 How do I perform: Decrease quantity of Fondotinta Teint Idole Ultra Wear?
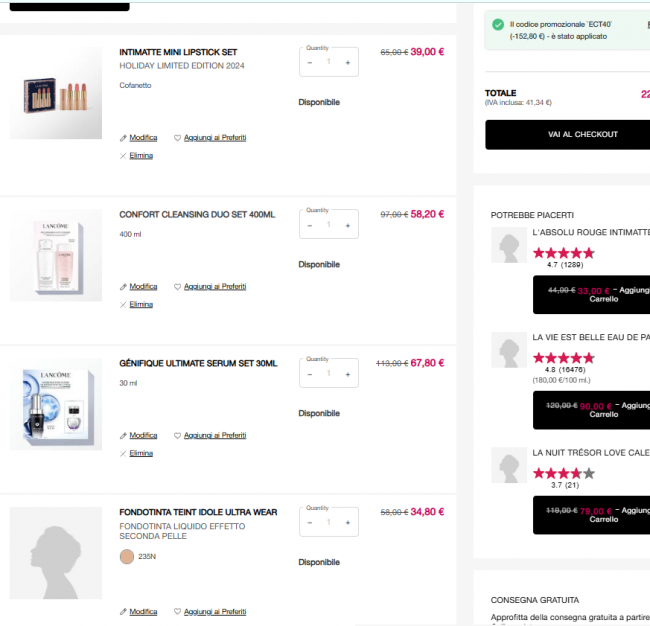coord(310,523)
